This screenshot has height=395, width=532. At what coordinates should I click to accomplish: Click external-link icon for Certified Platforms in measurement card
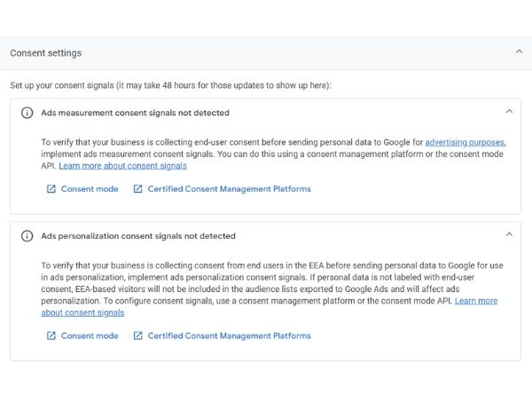click(137, 189)
